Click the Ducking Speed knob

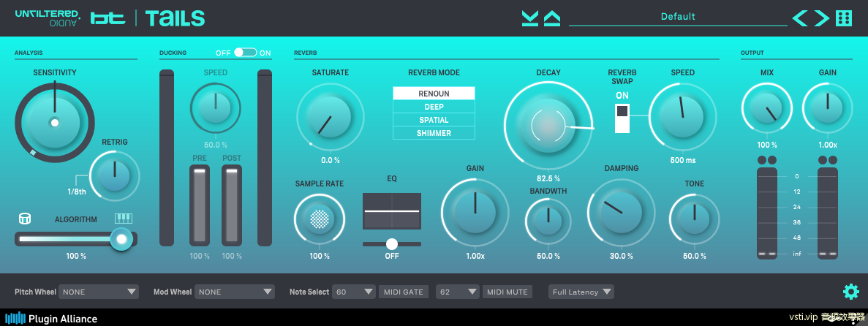(x=215, y=108)
